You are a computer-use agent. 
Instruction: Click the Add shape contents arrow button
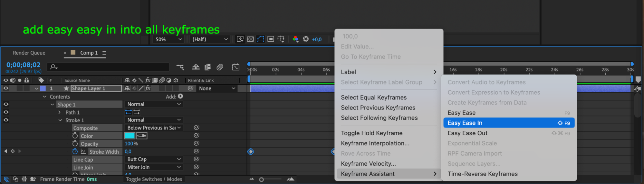180,96
